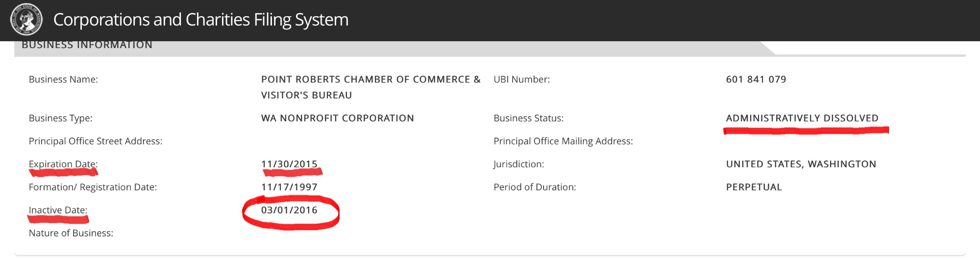The width and height of the screenshot is (980, 260).
Task: Click the United States, Washington jurisdiction value
Action: (801, 164)
